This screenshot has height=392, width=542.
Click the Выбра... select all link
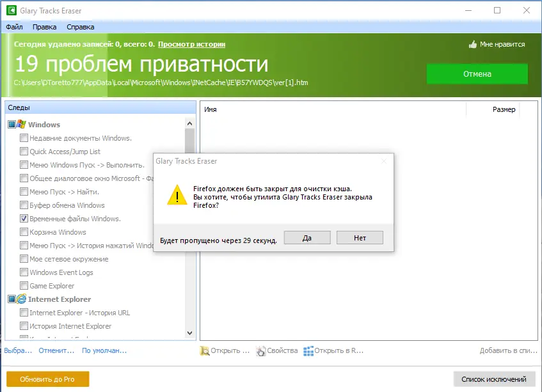18,350
